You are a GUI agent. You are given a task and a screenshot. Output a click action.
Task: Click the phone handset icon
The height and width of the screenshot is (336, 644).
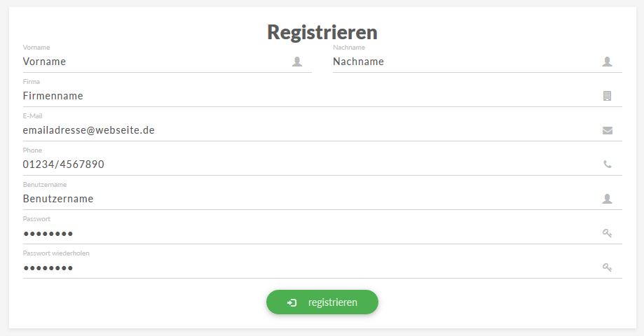point(608,164)
